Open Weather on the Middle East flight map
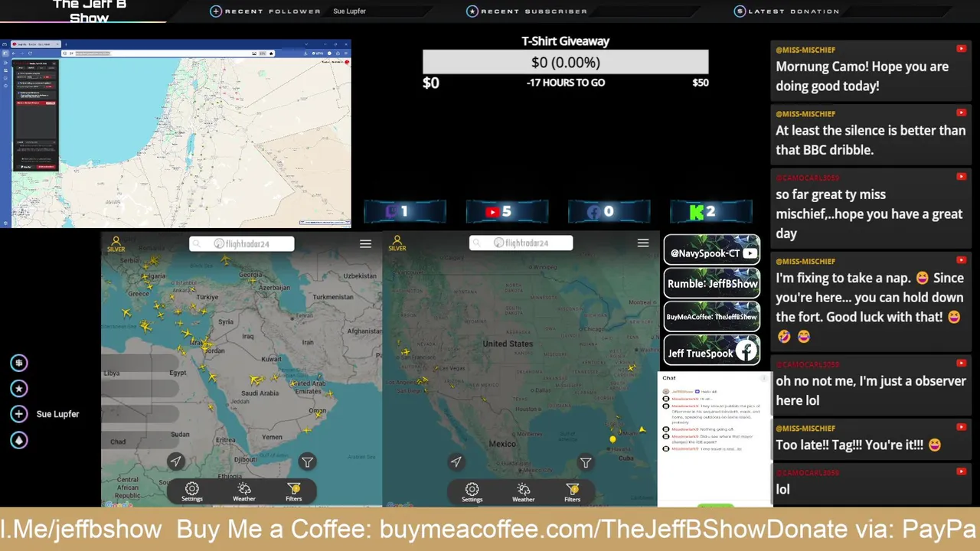This screenshot has width=980, height=551. (x=244, y=491)
